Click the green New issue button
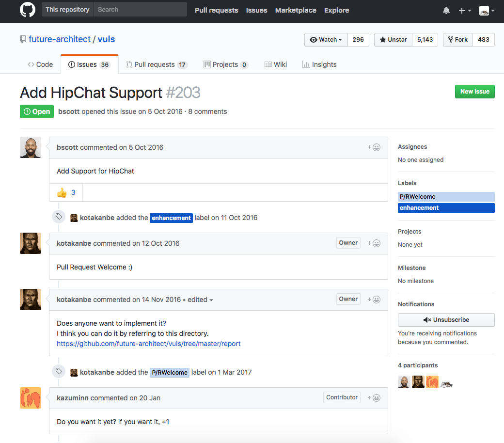Screen dimensions: 504x443 (474, 92)
